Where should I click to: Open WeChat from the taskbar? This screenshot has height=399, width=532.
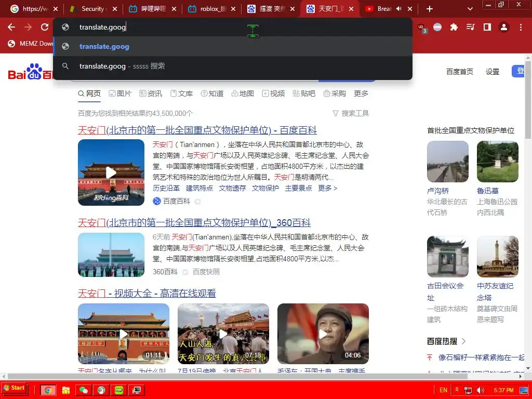84,390
